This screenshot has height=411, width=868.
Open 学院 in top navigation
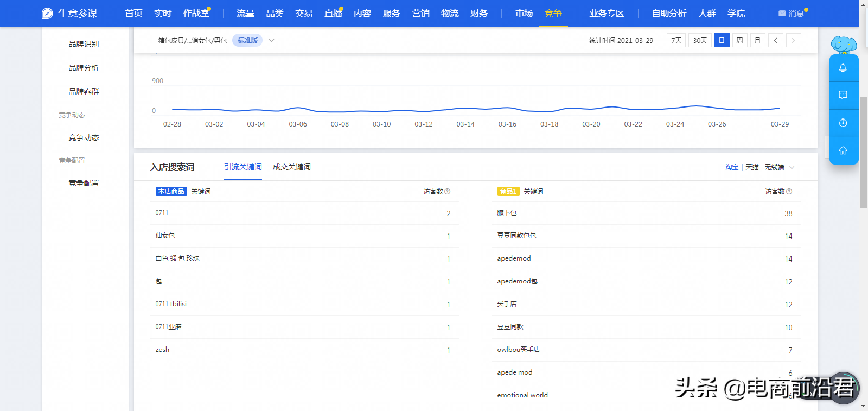coord(736,14)
